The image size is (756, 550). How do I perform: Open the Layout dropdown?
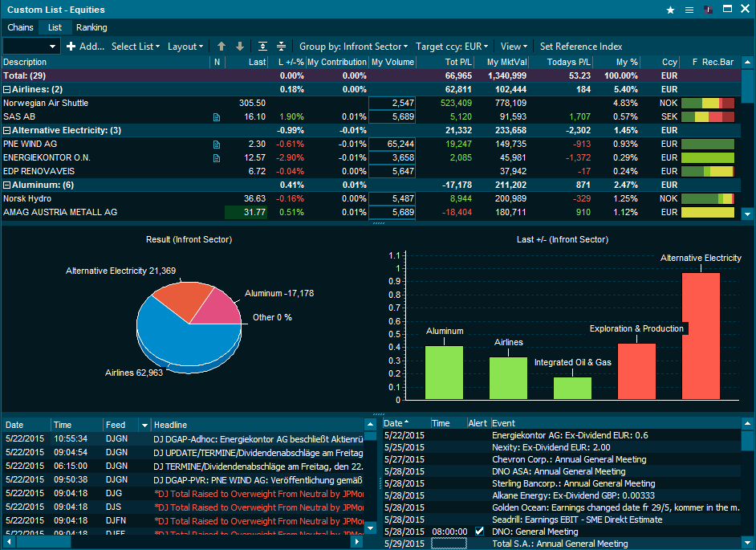click(x=185, y=47)
